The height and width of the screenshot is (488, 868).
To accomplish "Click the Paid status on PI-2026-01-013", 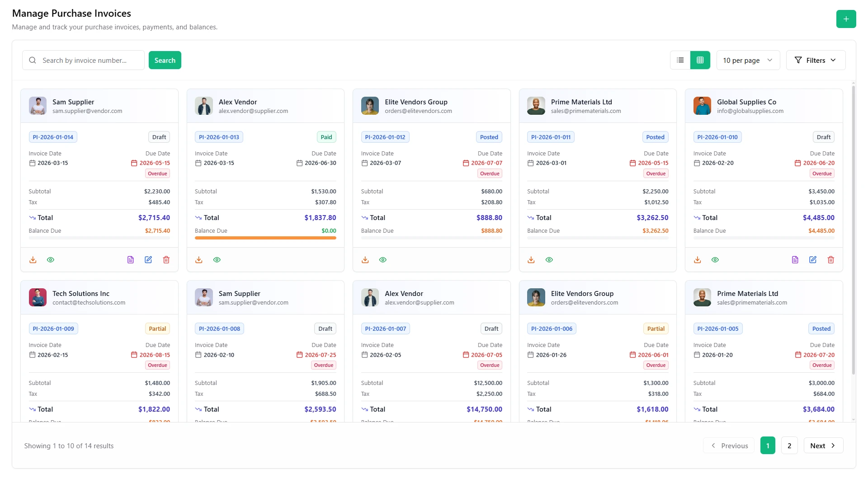I will pos(326,137).
